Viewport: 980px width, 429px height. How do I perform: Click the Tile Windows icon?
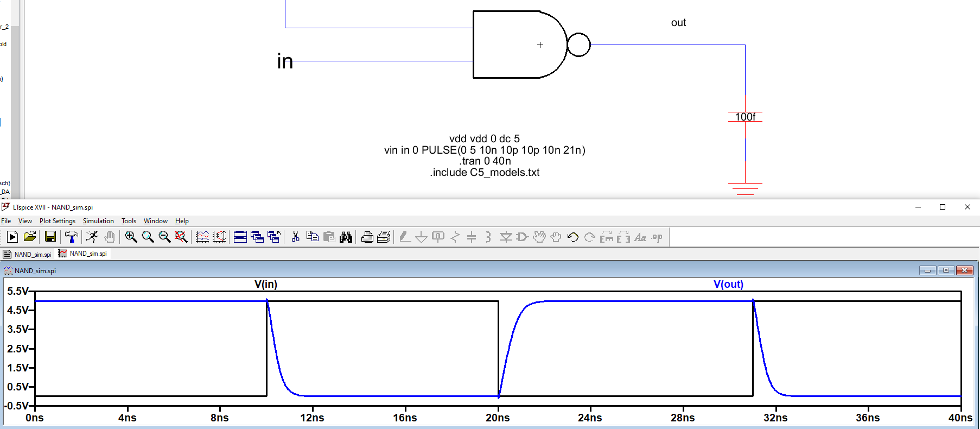(x=240, y=237)
